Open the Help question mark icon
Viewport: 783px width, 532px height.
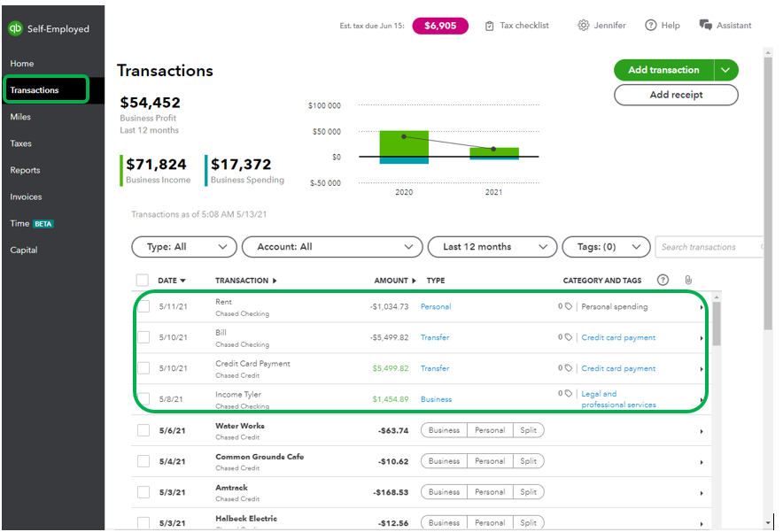pyautogui.click(x=650, y=25)
